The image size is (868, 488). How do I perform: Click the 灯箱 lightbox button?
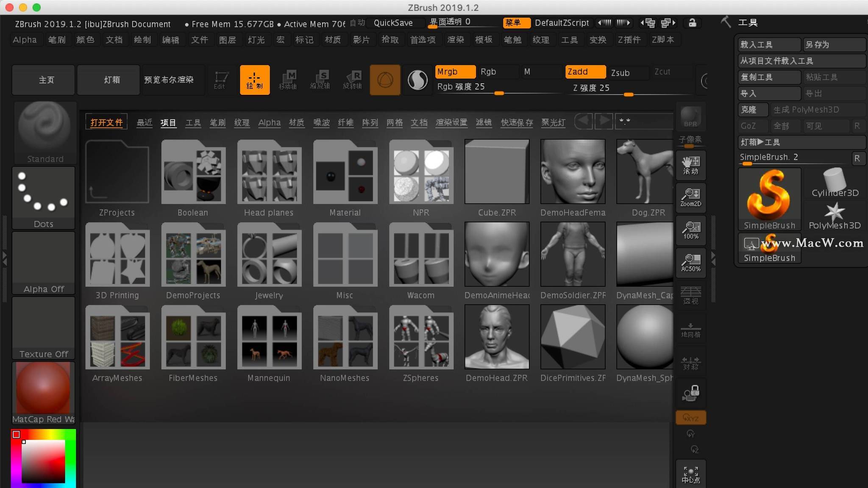tap(108, 80)
